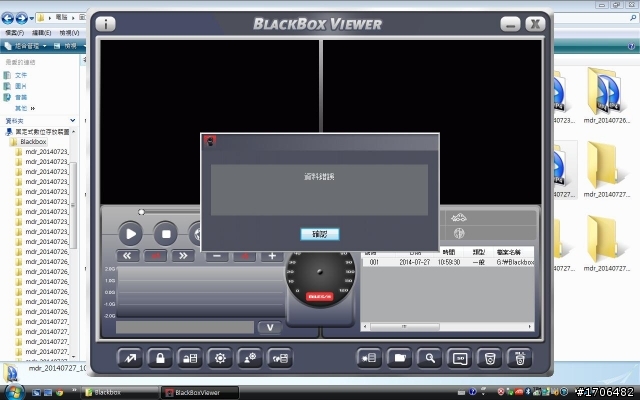Click the time column header in file list
Viewport: 640px width, 400px height.
pos(449,252)
